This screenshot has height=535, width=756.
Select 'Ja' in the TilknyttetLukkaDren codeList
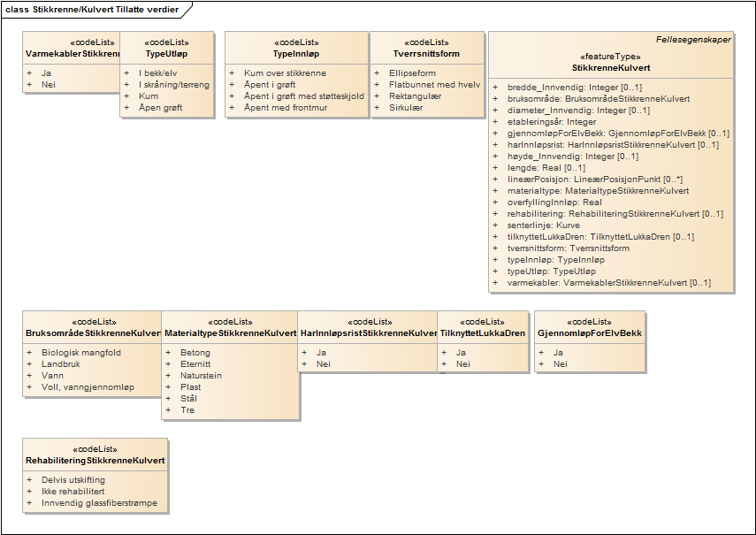461,353
